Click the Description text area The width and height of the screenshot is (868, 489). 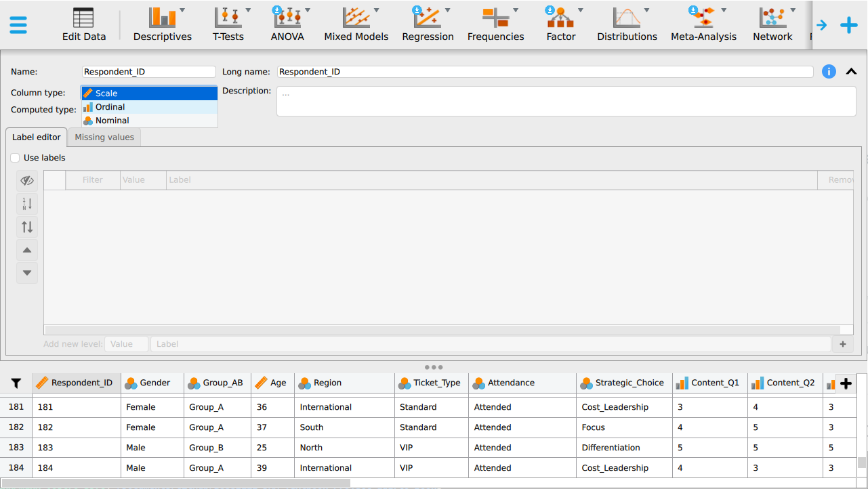click(566, 101)
